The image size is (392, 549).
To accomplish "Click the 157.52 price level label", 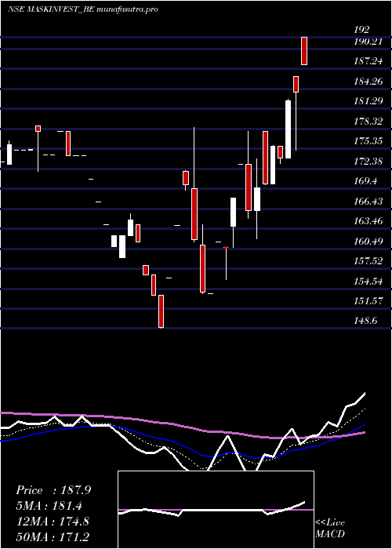I will point(368,261).
